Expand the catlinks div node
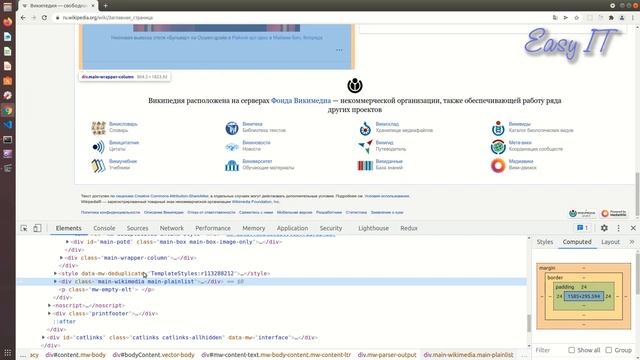The width and height of the screenshot is (640, 360). coord(43,338)
